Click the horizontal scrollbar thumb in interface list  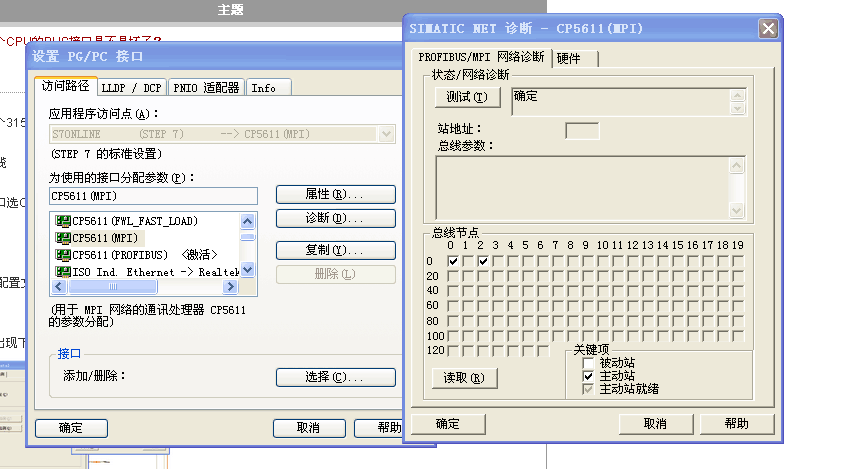coord(113,287)
